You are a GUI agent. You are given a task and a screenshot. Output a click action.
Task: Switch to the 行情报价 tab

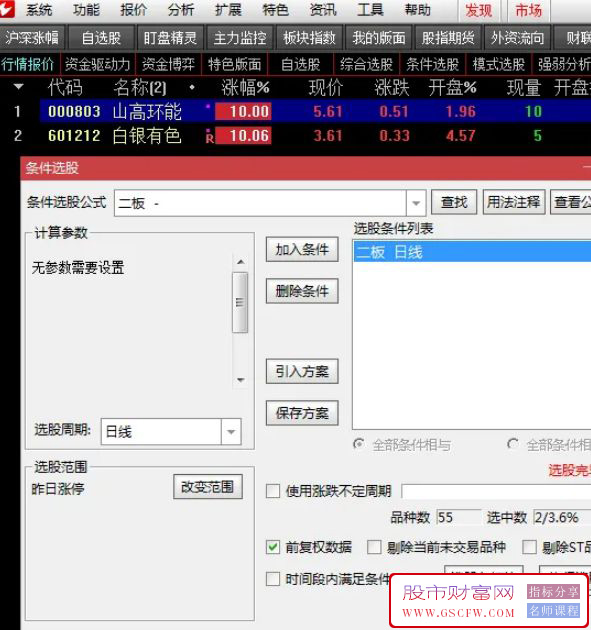pos(28,64)
